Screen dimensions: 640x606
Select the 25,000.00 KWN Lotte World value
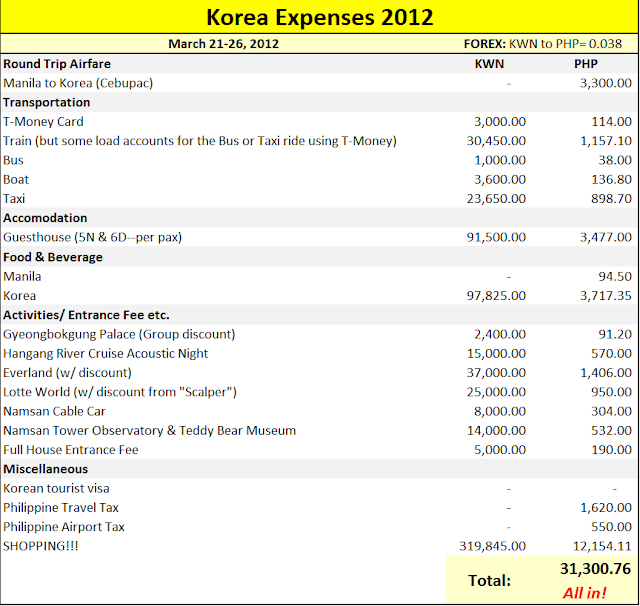496,392
